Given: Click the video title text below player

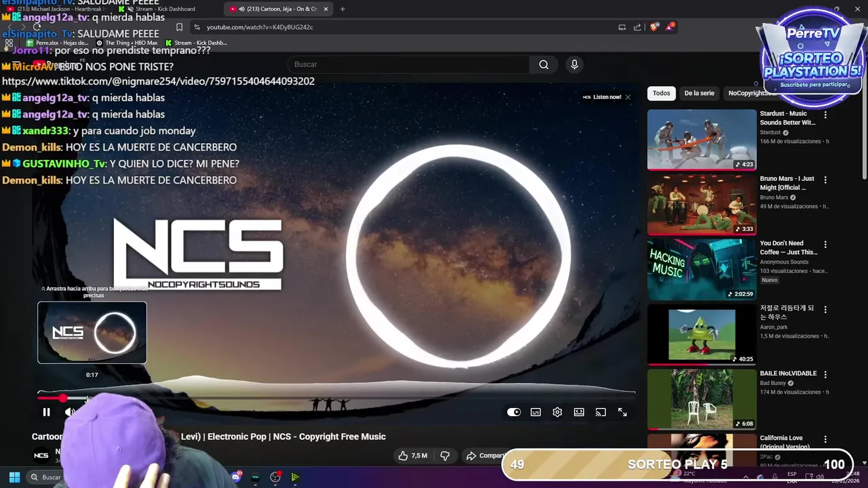Looking at the screenshot, I should [209, 436].
